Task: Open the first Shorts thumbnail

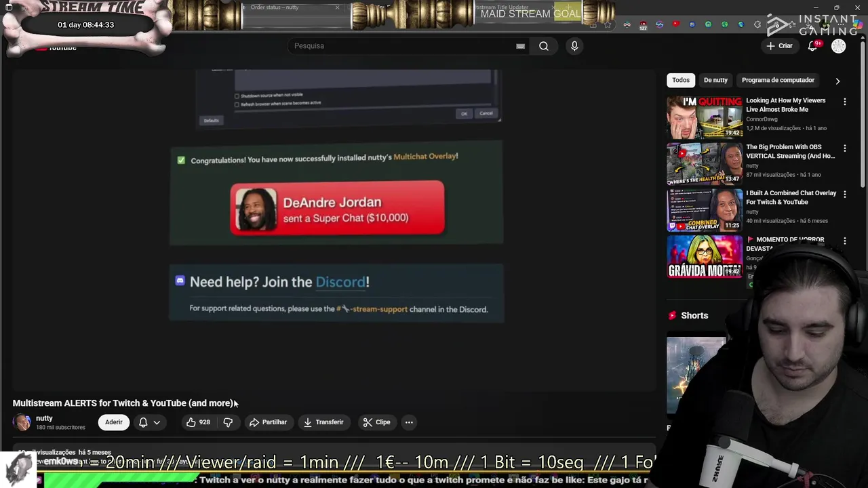Action: pyautogui.click(x=696, y=375)
